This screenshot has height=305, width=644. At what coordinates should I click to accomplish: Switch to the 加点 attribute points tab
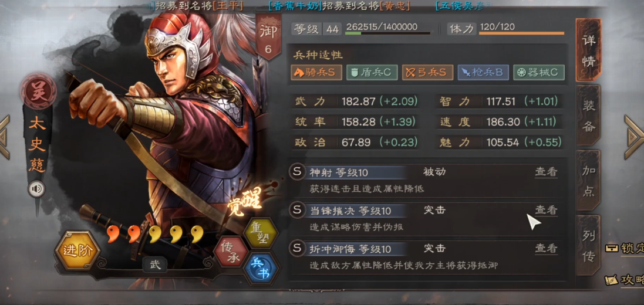tap(588, 181)
